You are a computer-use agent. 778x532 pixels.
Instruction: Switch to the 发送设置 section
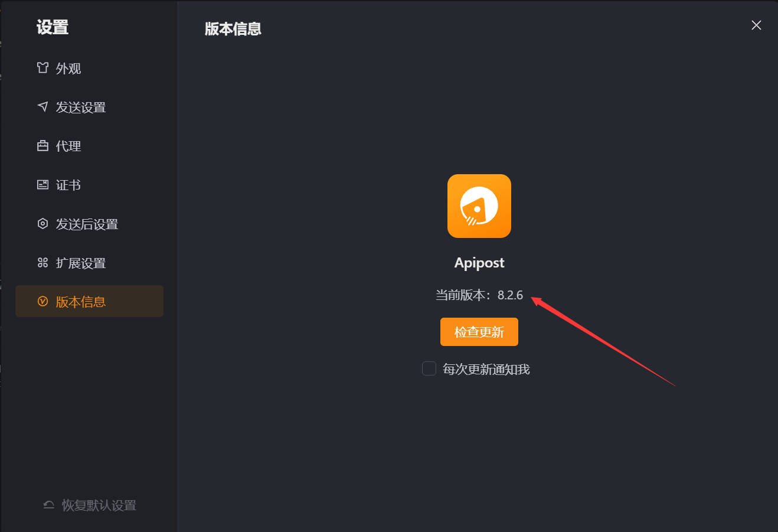pos(81,107)
